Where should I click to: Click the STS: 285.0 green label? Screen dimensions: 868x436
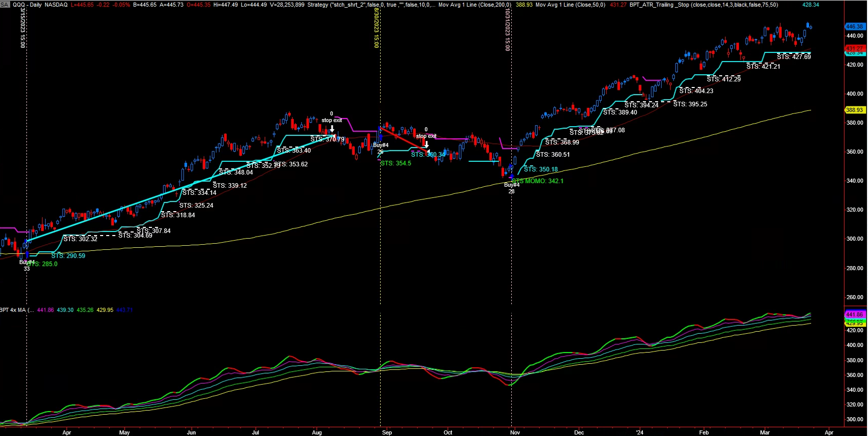tap(42, 264)
